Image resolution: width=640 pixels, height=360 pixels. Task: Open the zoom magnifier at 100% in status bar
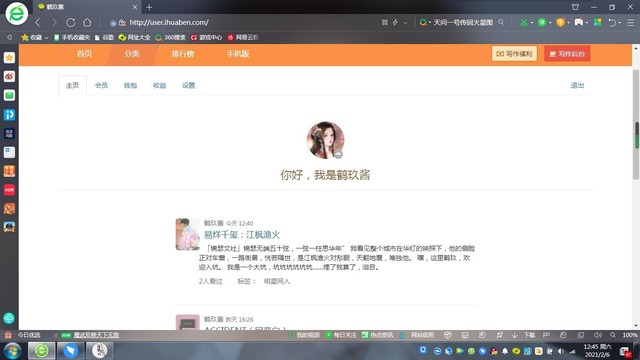[x=613, y=335]
